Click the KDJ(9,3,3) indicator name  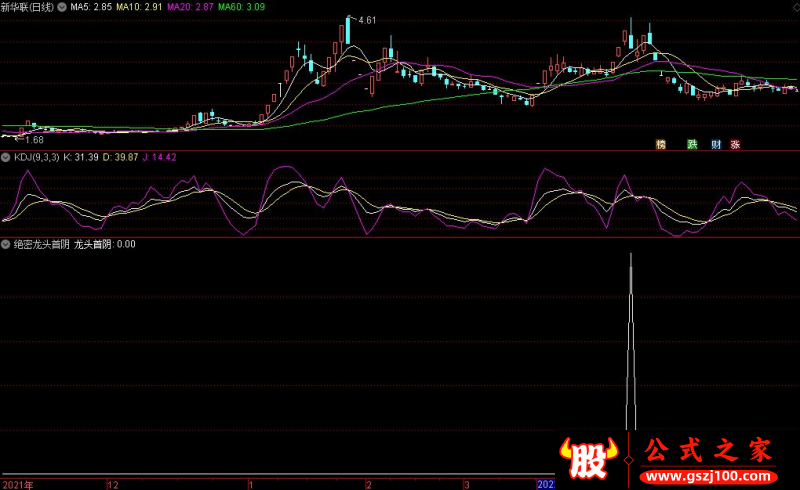coord(36,157)
